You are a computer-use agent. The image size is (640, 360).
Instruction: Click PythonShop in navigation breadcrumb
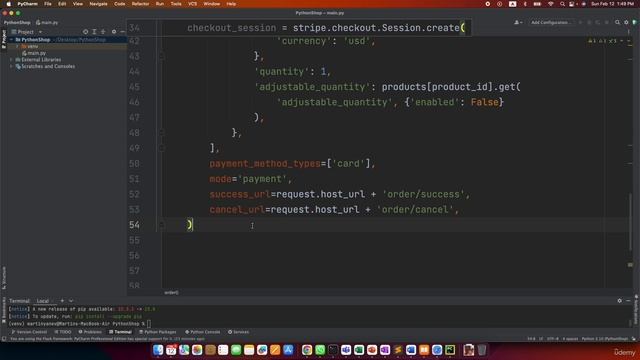[17, 22]
